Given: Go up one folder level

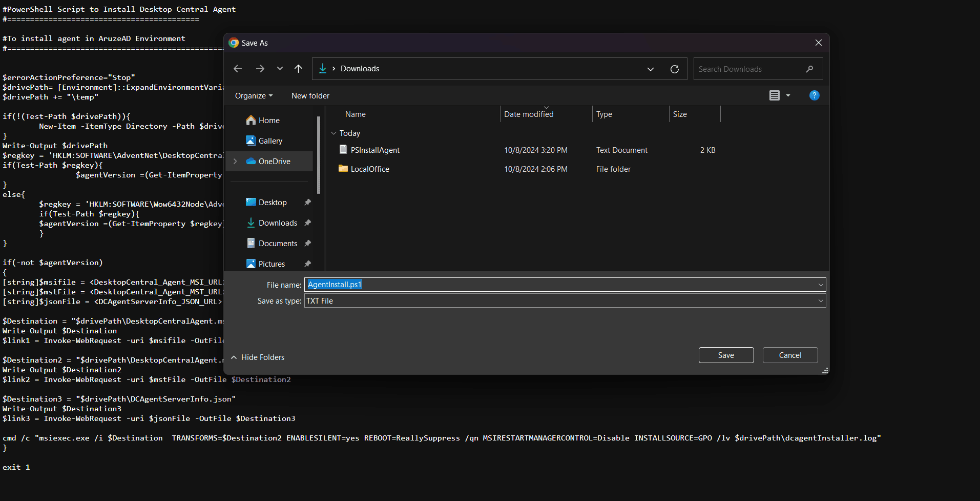Looking at the screenshot, I should (x=299, y=69).
